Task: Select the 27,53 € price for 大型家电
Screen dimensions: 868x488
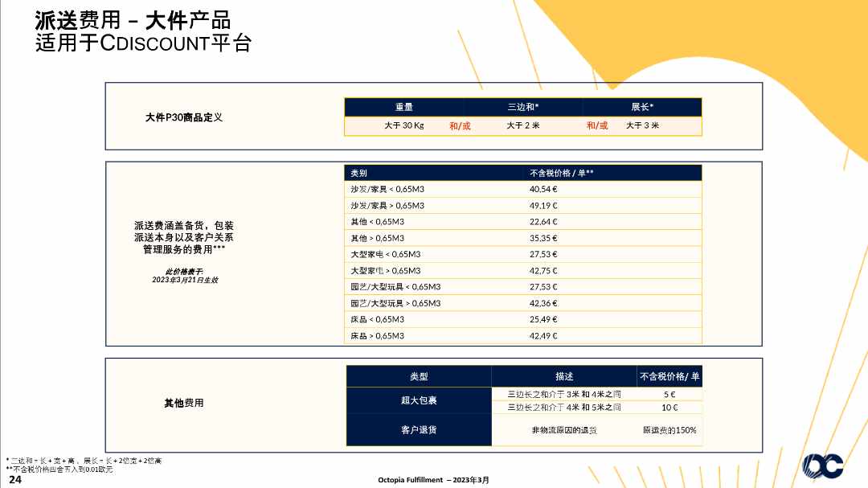Action: point(543,254)
